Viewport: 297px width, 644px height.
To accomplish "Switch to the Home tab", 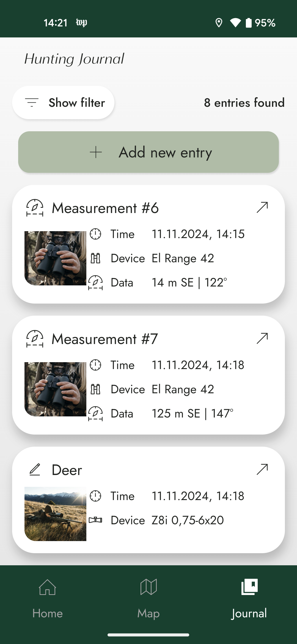I will (x=47, y=599).
